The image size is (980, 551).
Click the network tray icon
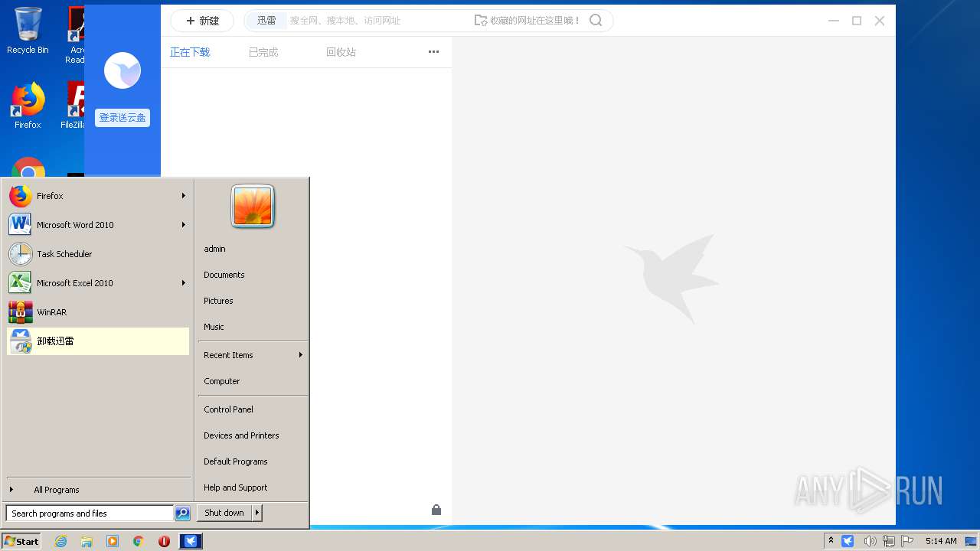(889, 541)
